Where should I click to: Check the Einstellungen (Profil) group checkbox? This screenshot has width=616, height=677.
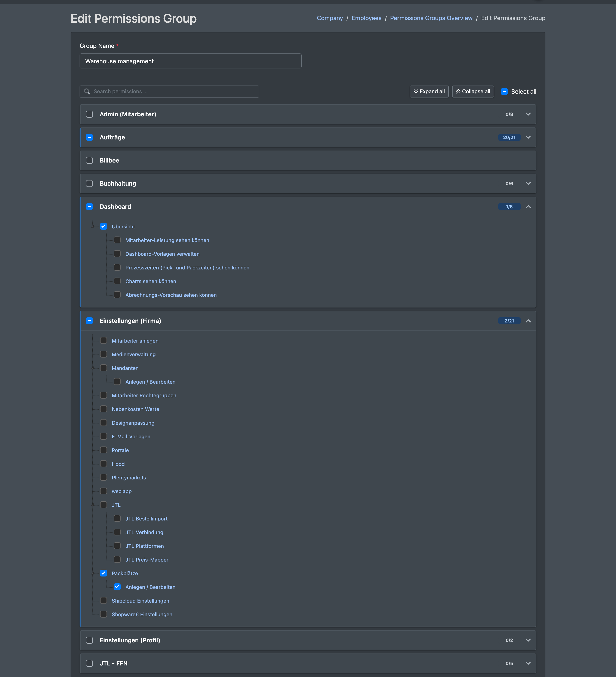89,640
